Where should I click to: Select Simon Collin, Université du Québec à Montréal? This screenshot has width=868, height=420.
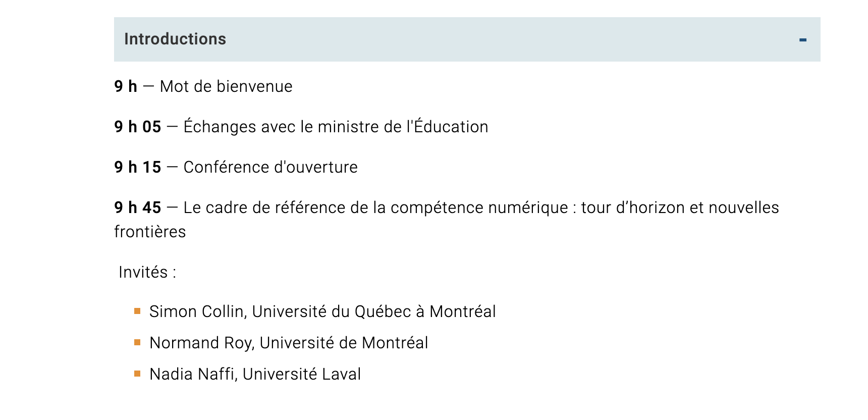pos(322,311)
